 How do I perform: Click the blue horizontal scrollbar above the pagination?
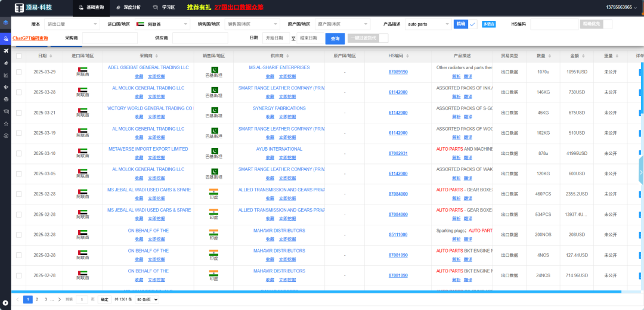[x=316, y=292]
